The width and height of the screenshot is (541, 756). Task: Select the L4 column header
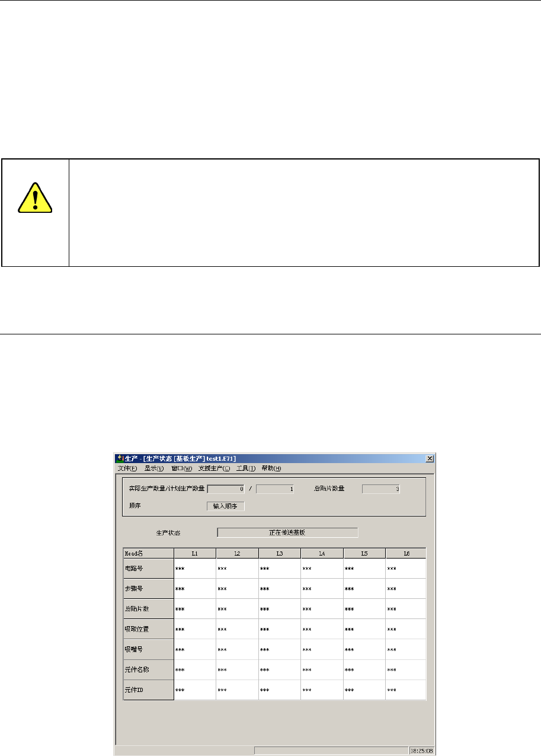322,553
